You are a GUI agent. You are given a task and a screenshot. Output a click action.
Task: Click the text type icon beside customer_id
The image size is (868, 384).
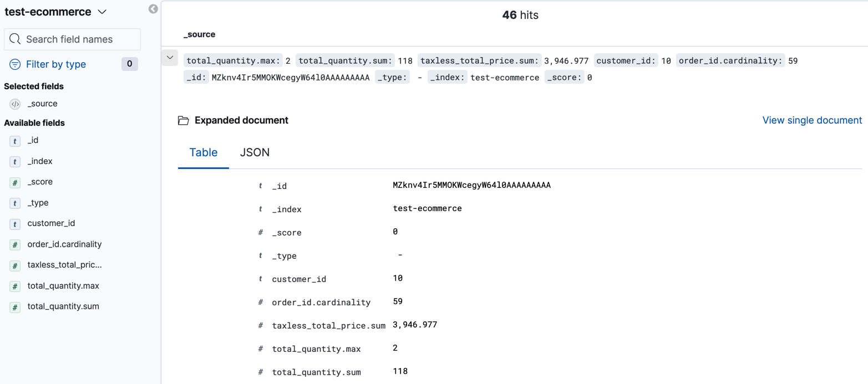pos(14,224)
